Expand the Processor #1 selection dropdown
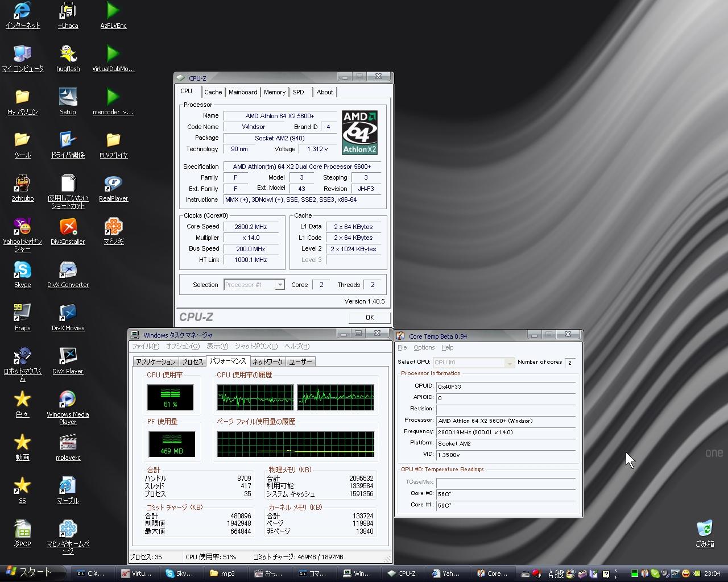728x582 pixels. point(279,285)
